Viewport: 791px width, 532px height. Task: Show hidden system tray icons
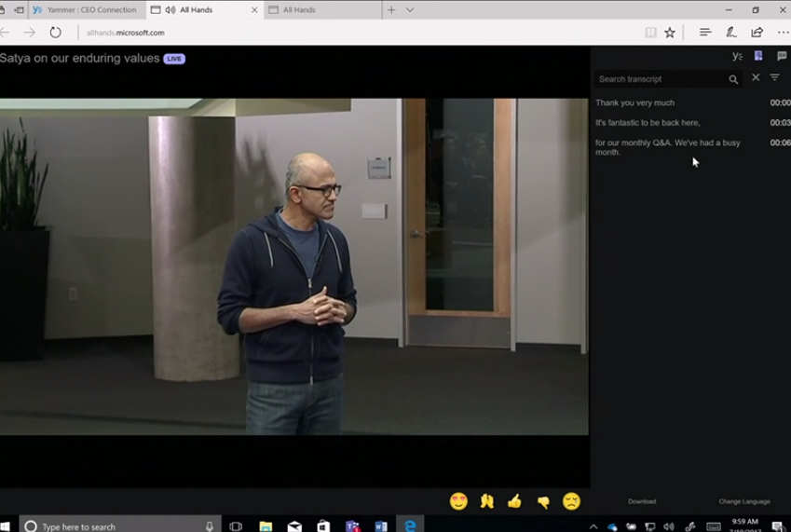point(593,526)
